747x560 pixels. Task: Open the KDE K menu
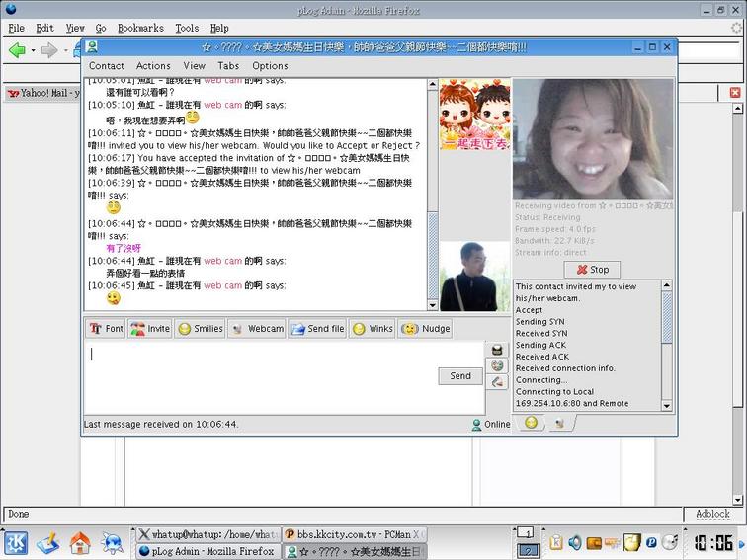point(16,543)
